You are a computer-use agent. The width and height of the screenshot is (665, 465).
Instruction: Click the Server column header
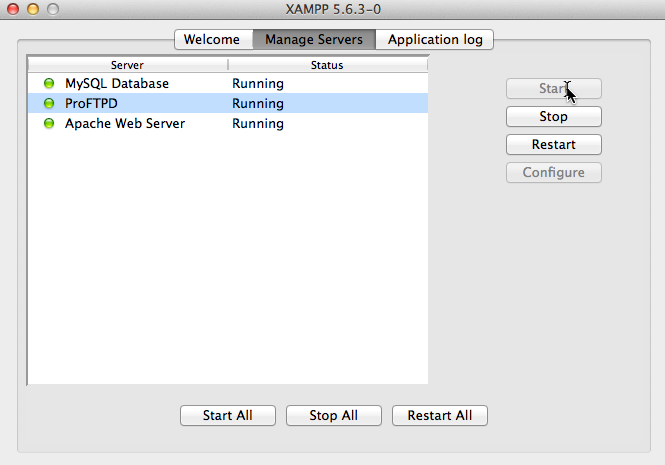click(x=127, y=65)
